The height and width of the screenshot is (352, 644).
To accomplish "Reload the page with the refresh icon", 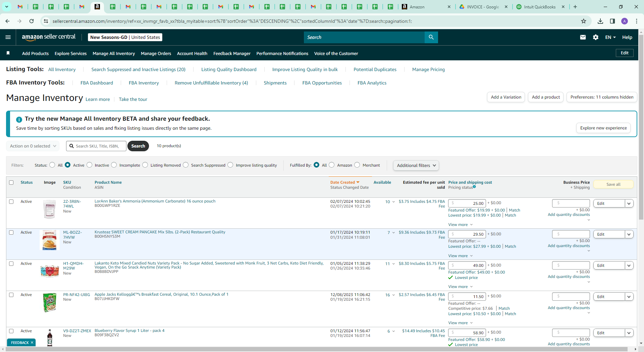I will (32, 21).
